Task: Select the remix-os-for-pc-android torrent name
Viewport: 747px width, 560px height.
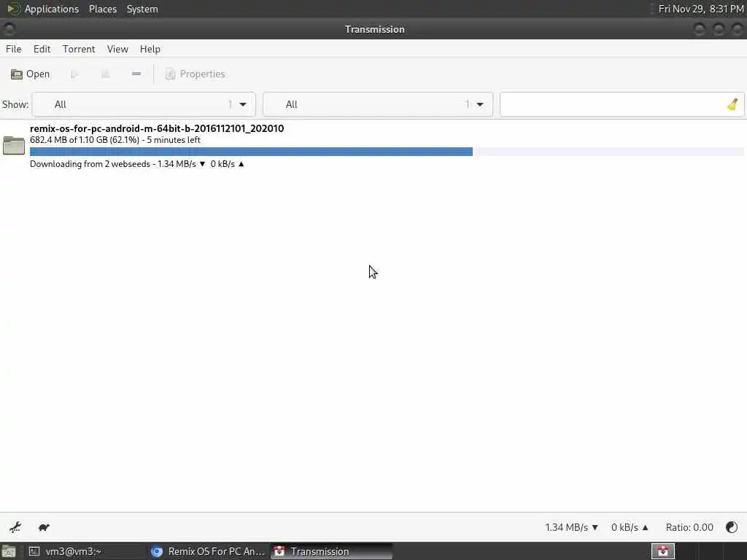Action: [157, 128]
